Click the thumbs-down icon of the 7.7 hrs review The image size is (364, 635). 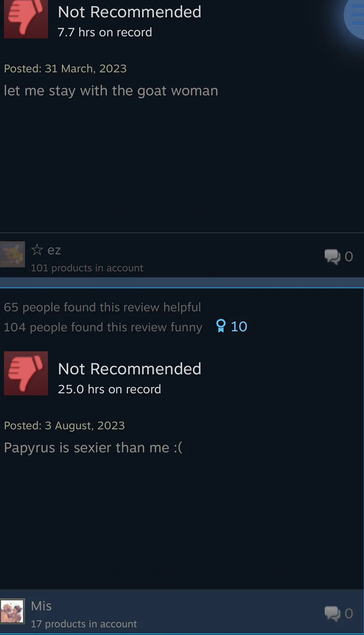26,19
